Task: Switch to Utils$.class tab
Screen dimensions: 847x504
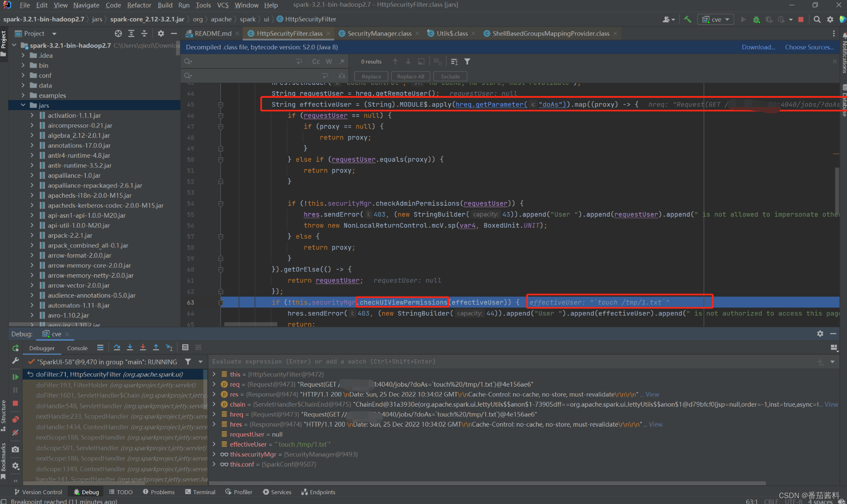Action: point(452,33)
